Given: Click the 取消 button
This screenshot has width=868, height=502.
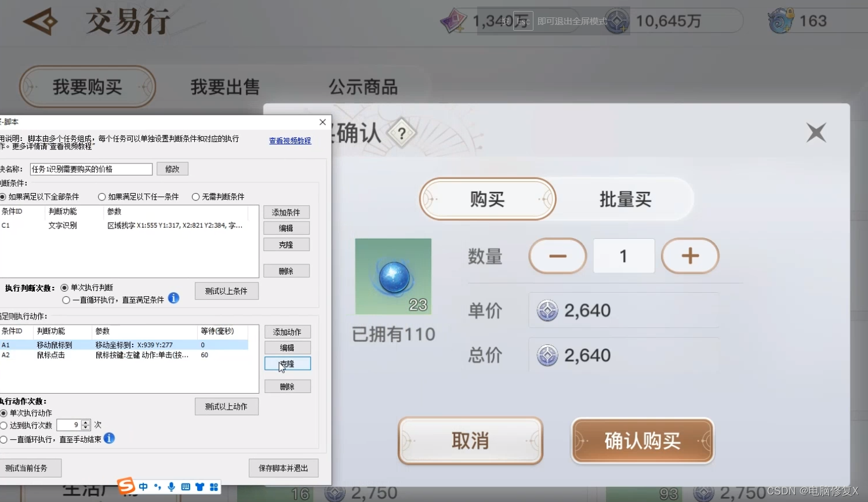Looking at the screenshot, I should (470, 441).
